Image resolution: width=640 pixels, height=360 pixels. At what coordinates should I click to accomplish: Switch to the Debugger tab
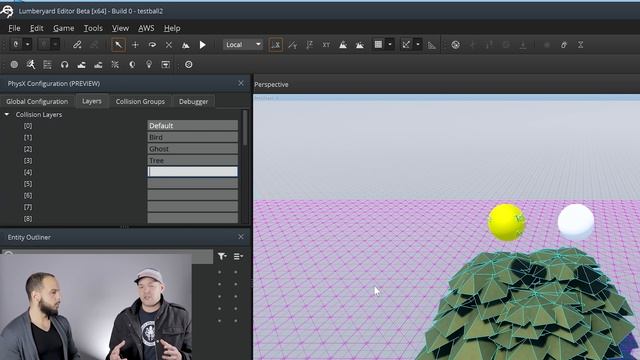point(193,101)
